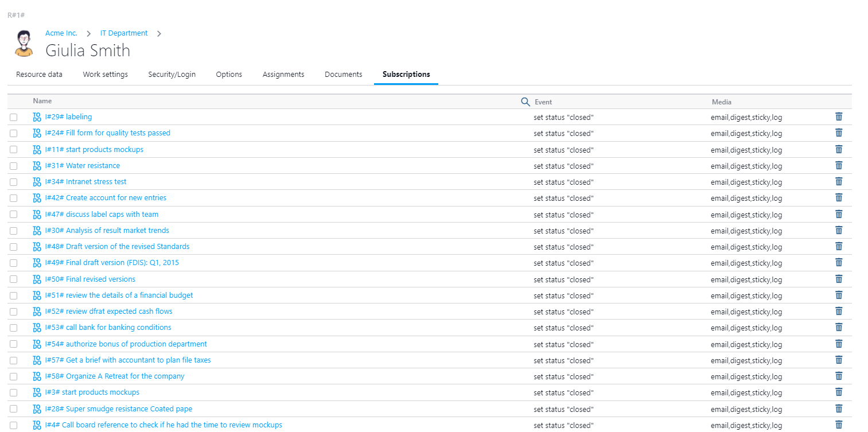Screen dimensions: 868x432
Task: Click trash icon for 'call bank for banking conditions'
Action: 838,327
